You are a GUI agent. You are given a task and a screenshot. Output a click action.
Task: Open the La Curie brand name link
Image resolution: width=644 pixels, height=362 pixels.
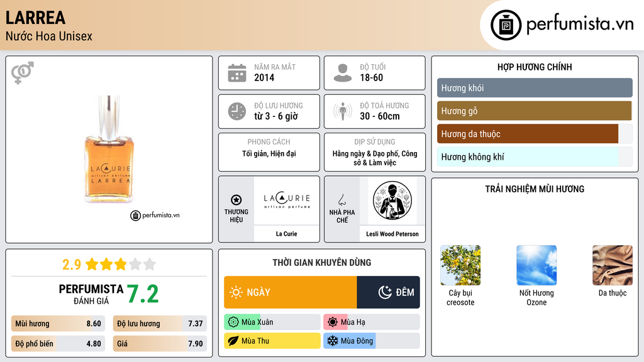click(x=287, y=234)
